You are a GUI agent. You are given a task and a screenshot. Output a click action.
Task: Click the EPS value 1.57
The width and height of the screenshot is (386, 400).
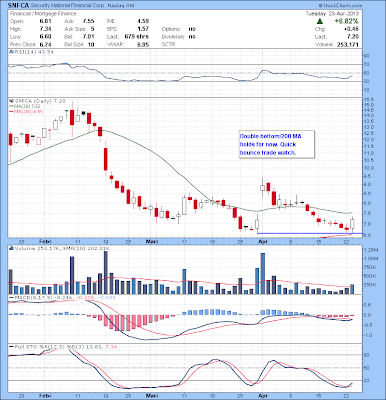(143, 29)
